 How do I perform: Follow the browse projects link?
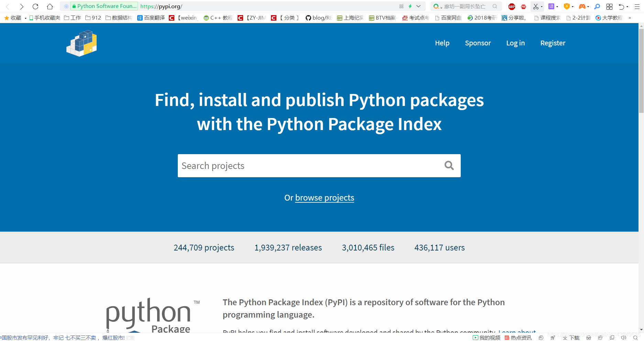pyautogui.click(x=325, y=198)
